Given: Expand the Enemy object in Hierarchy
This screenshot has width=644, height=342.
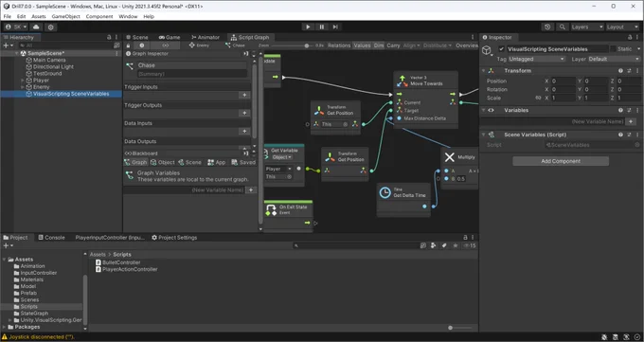Looking at the screenshot, I should pyautogui.click(x=22, y=87).
